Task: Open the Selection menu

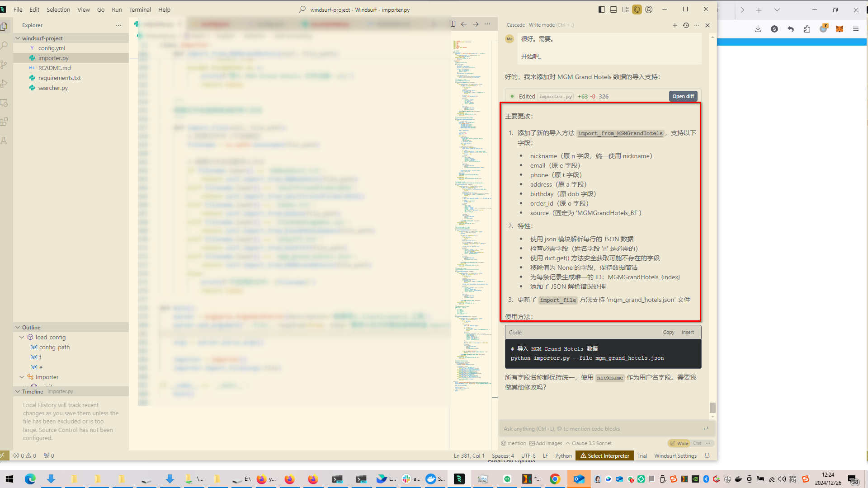Action: (58, 9)
